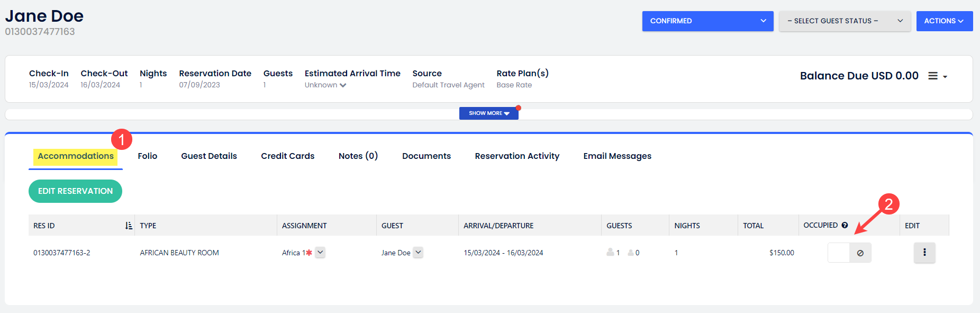
Task: Open the Select Guest Status dropdown
Action: point(844,21)
